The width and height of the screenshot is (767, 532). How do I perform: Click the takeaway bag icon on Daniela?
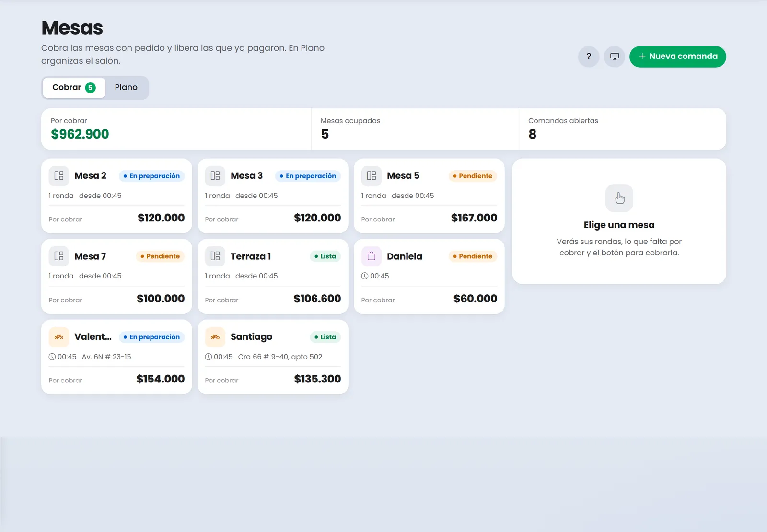coord(372,256)
